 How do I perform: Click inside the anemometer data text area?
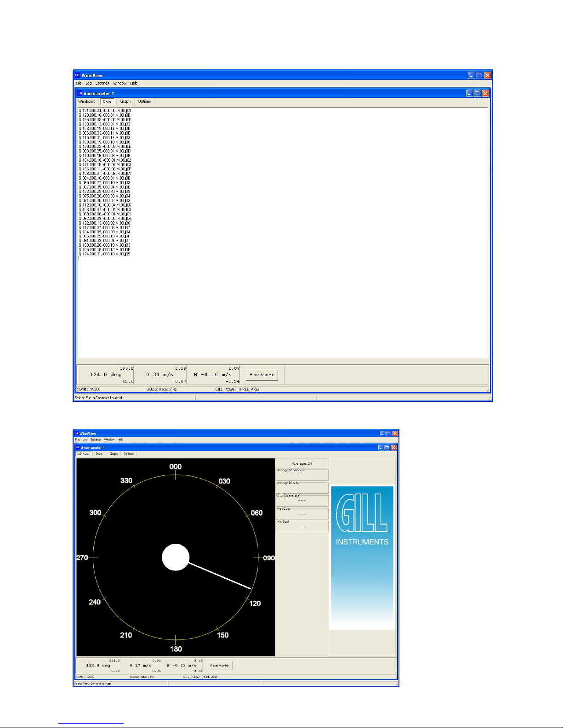[x=283, y=232]
